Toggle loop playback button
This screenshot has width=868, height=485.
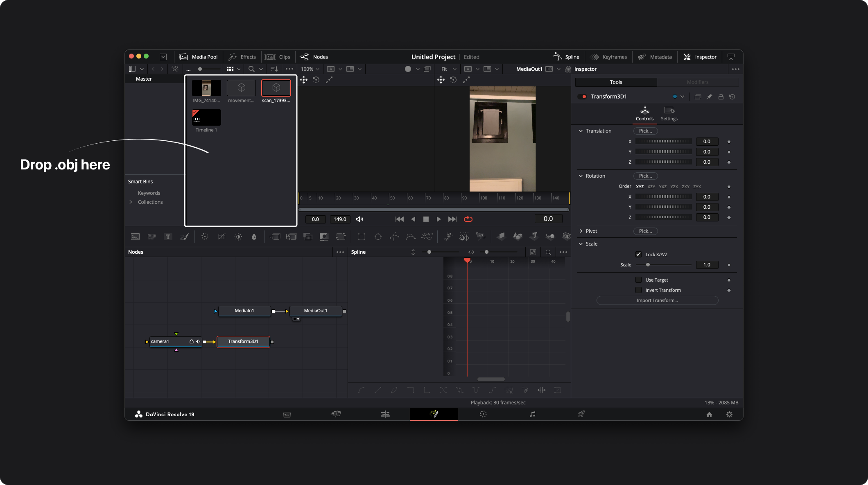pos(468,219)
